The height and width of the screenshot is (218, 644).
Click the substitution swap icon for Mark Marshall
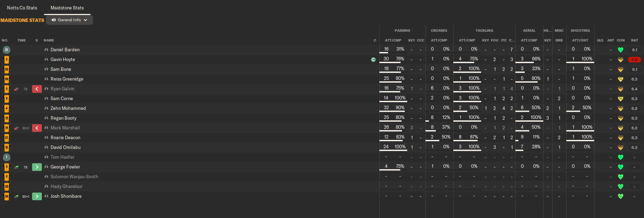(x=16, y=128)
